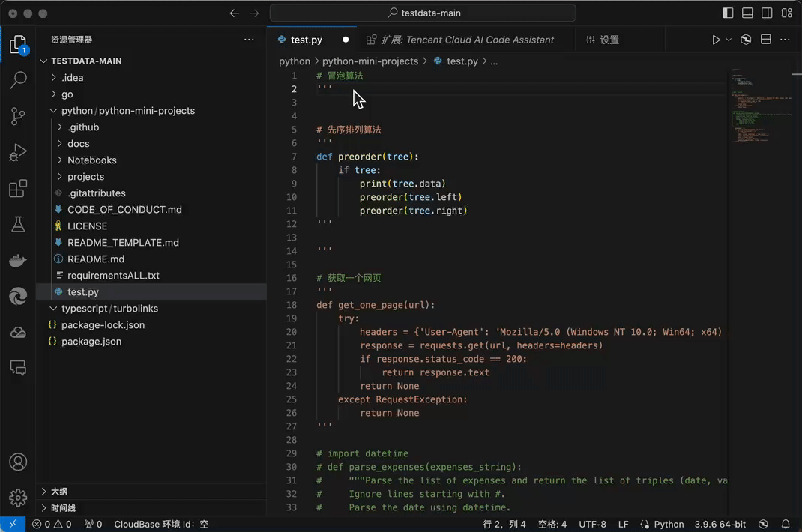Open the Testing flask view
802x532 pixels.
click(x=18, y=225)
